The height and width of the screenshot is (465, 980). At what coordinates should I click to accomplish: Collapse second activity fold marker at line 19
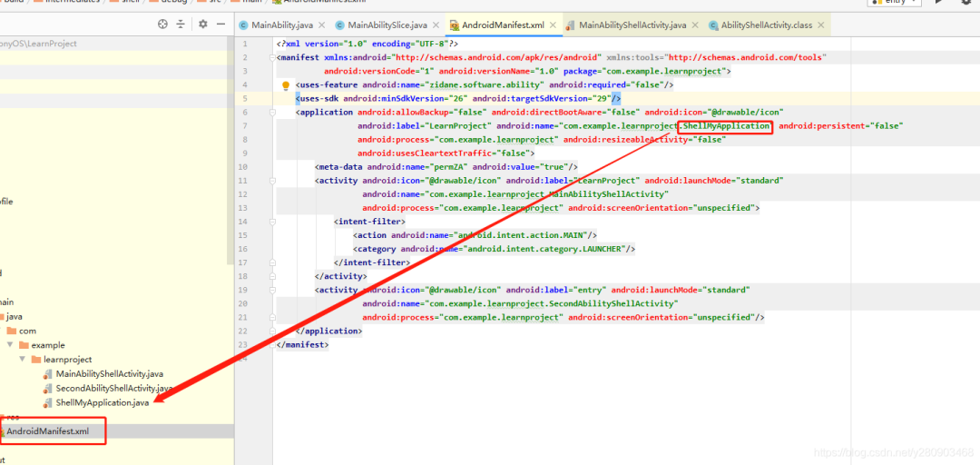click(x=272, y=290)
